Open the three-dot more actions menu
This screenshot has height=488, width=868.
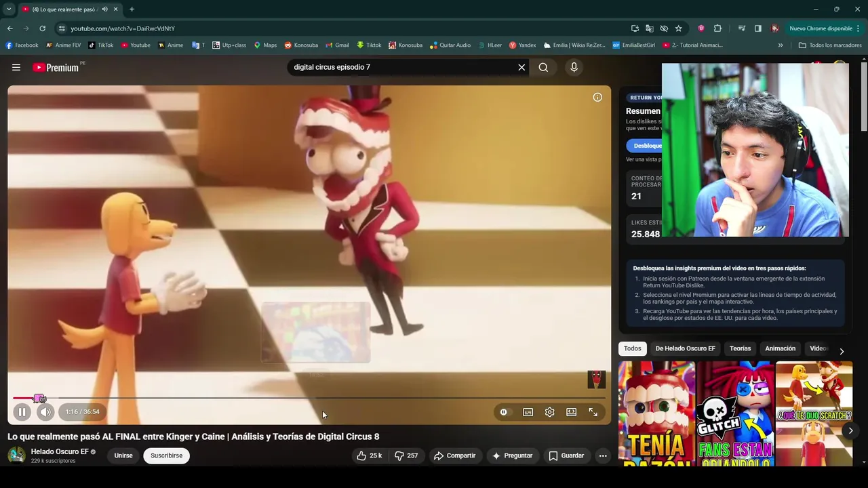pyautogui.click(x=603, y=455)
